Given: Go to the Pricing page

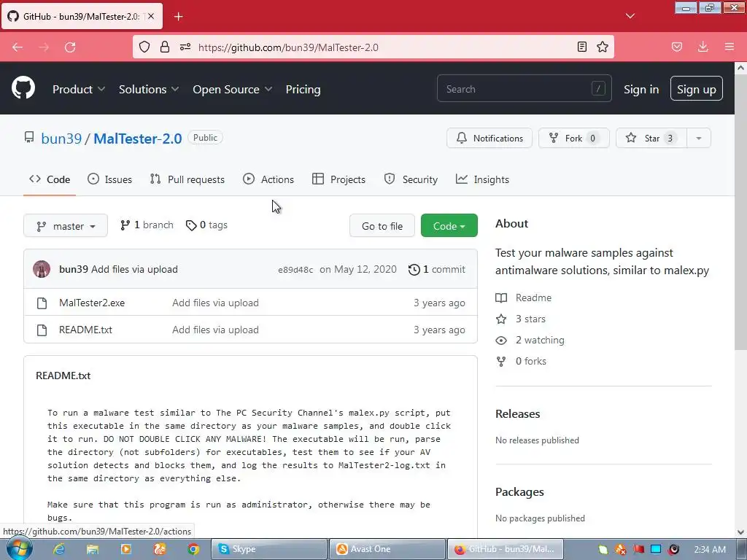Looking at the screenshot, I should (x=303, y=89).
